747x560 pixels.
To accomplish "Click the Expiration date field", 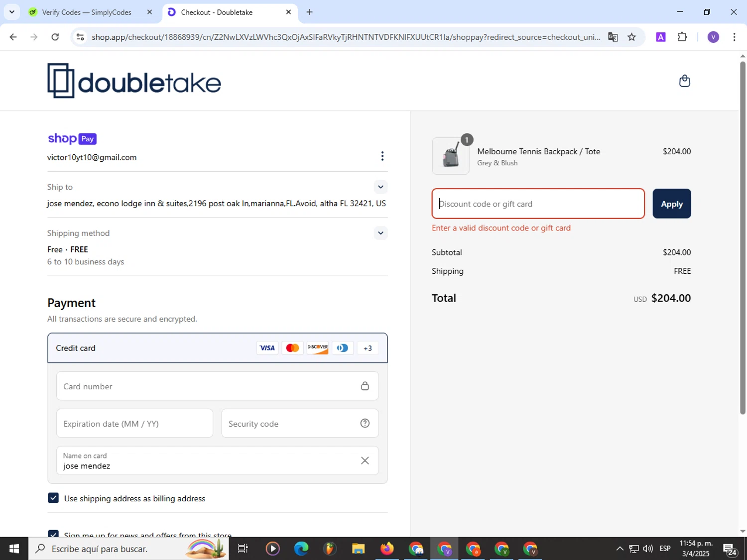I will 134,424.
